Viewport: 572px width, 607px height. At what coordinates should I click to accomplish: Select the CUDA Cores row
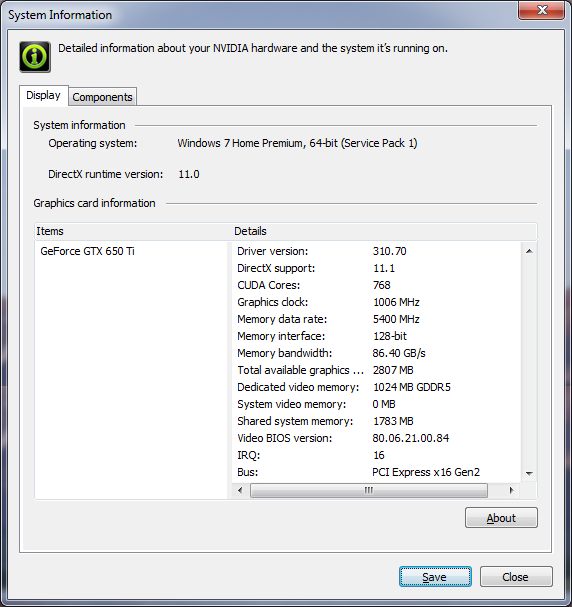click(377, 285)
